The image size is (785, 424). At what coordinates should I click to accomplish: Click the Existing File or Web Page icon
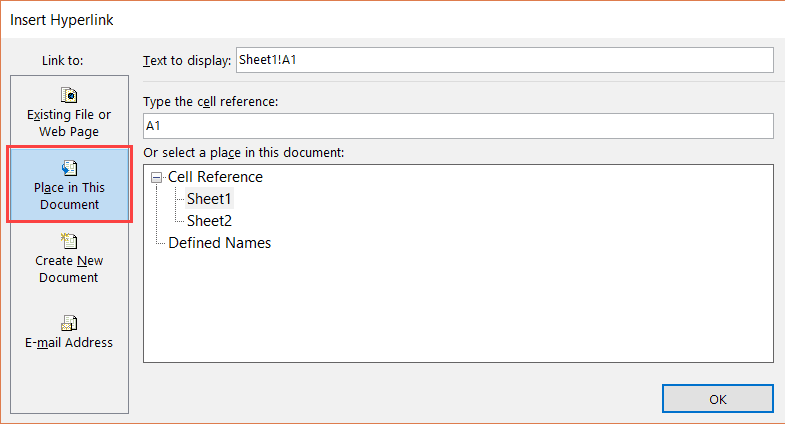(x=69, y=95)
